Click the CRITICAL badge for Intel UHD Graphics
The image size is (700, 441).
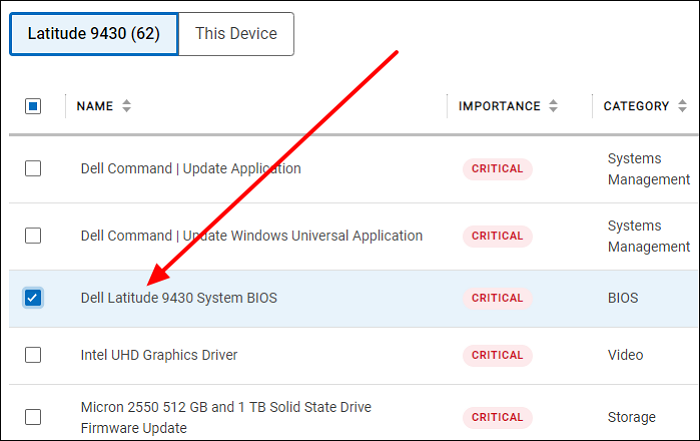click(x=497, y=355)
